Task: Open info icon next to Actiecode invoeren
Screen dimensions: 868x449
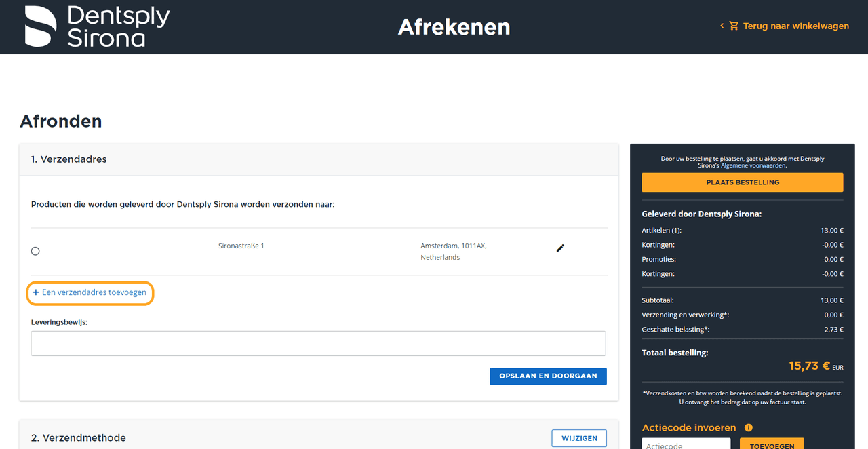Action: [749, 428]
